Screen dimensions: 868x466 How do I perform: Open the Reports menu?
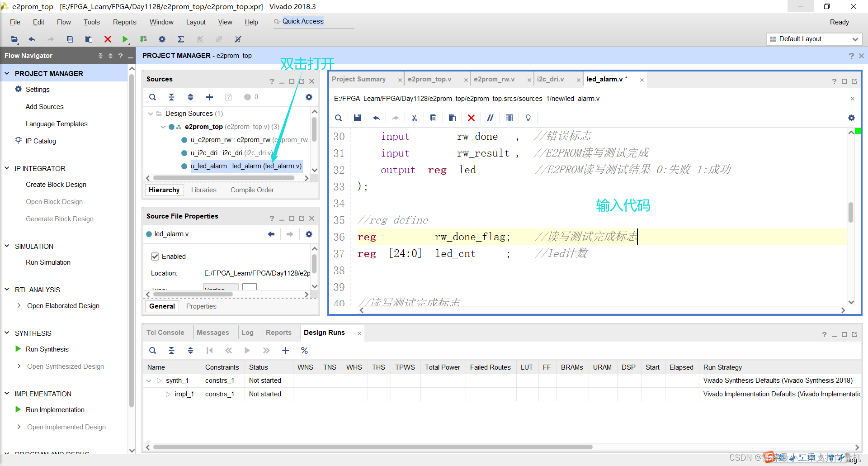[124, 22]
